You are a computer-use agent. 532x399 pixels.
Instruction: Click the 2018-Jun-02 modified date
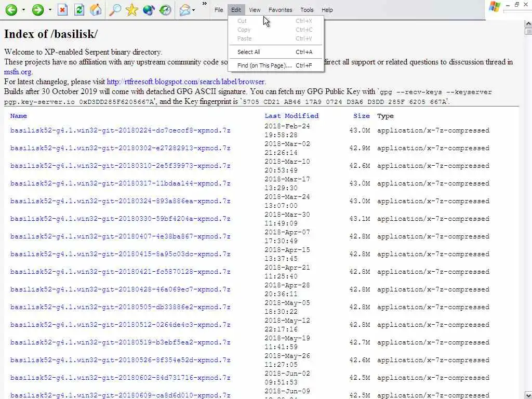287,373
